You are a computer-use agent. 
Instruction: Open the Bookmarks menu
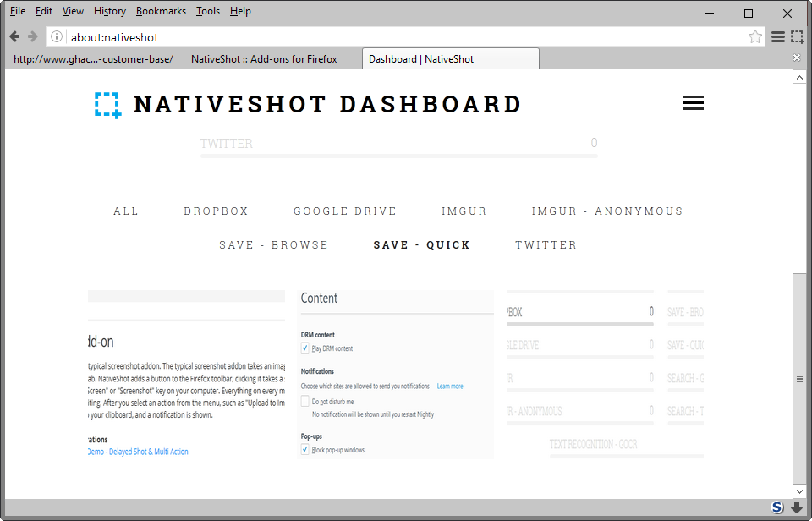pyautogui.click(x=161, y=11)
